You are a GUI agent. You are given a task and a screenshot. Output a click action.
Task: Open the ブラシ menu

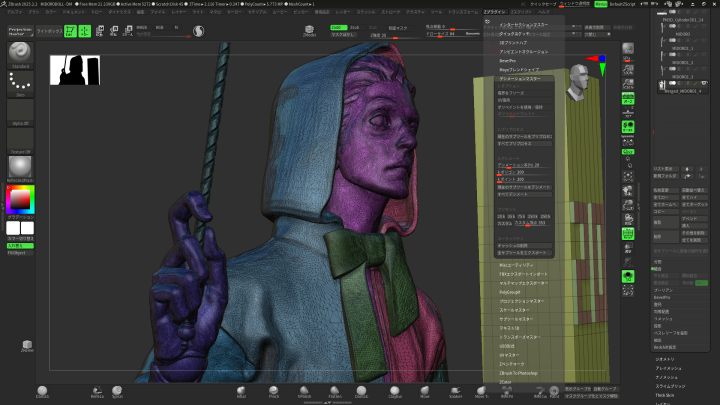point(34,12)
